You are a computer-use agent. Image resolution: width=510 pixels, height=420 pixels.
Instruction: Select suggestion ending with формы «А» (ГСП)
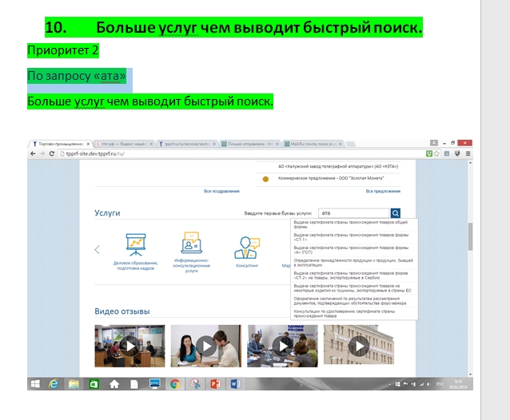354,250
